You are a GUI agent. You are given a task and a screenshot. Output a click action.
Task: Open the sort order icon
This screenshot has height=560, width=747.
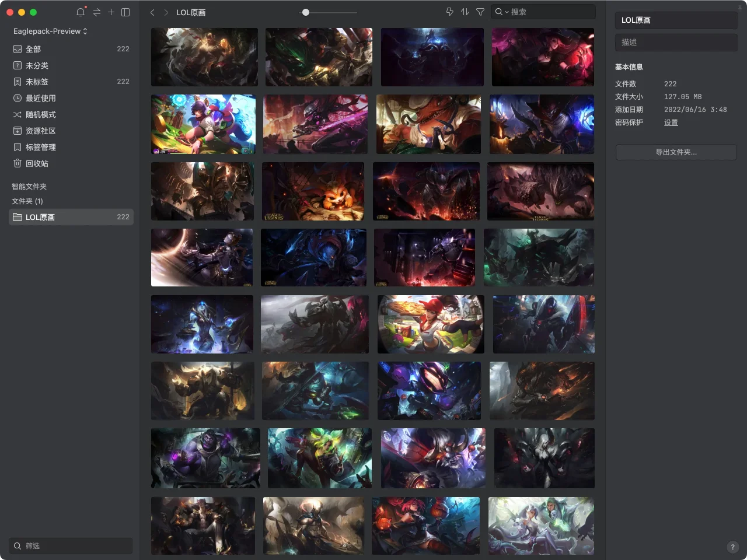pos(465,12)
